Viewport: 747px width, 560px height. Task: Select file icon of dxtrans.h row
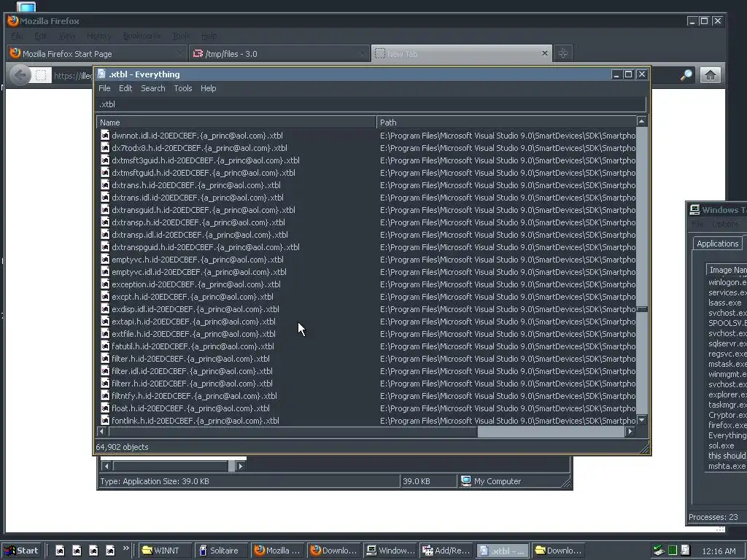[105, 184]
